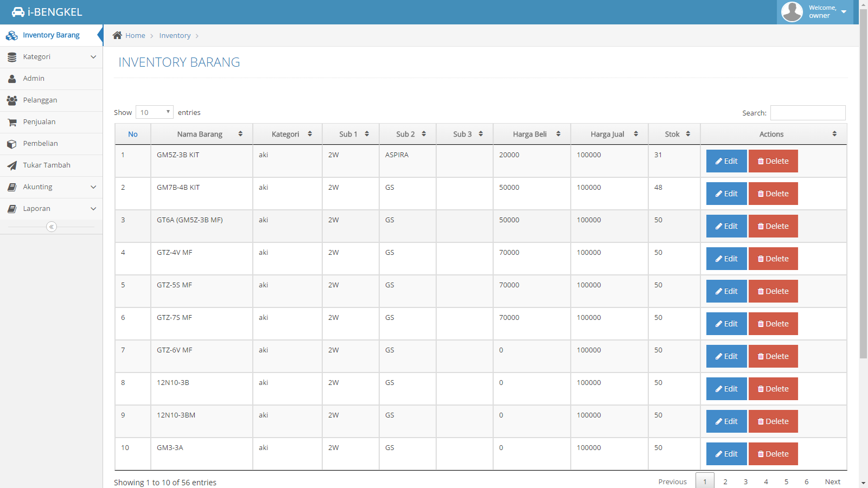
Task: Go to page 3 of the table
Action: 745,481
